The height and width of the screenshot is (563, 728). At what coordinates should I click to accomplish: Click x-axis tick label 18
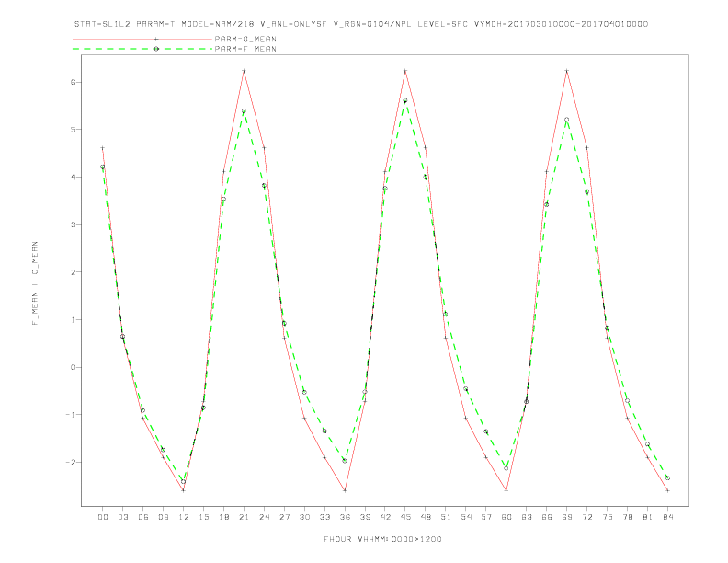[223, 517]
